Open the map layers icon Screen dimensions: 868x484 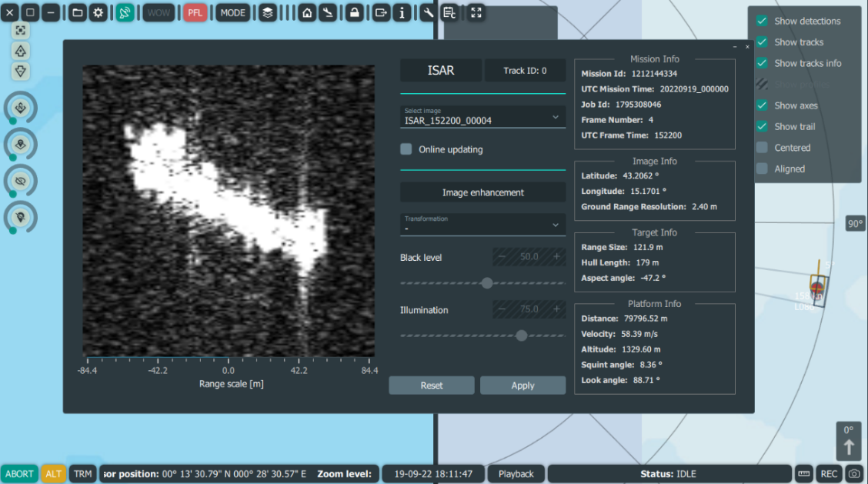click(267, 12)
